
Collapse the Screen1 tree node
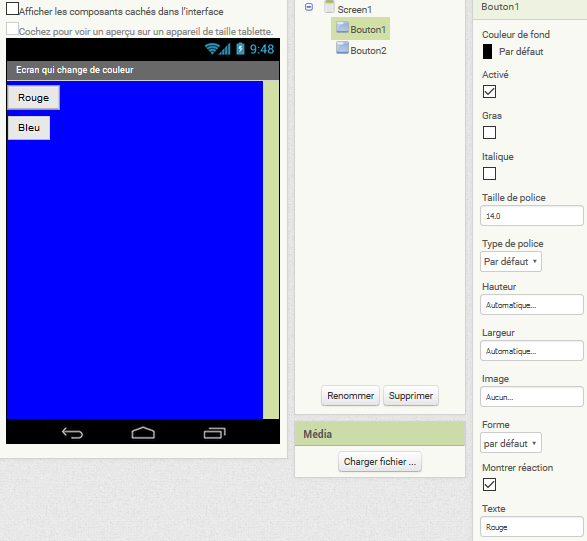tap(309, 7)
